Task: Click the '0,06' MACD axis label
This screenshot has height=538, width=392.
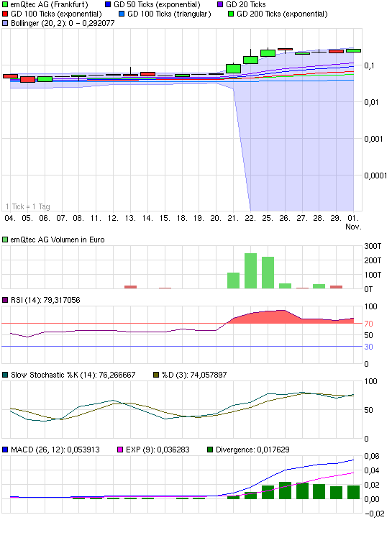Action: pyautogui.click(x=372, y=456)
